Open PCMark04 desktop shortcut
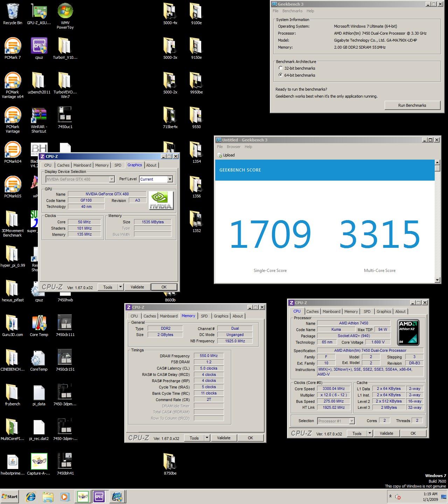 [13, 152]
